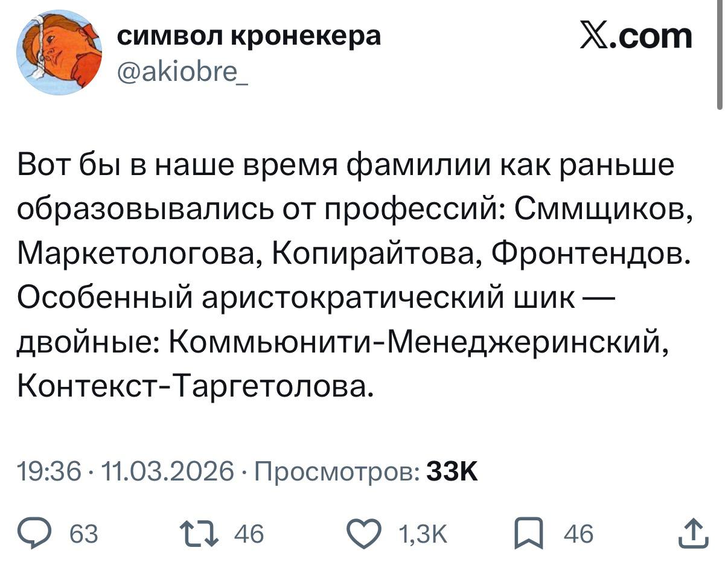The image size is (728, 565).
Task: Like the tweet with the heart icon
Action: [366, 534]
